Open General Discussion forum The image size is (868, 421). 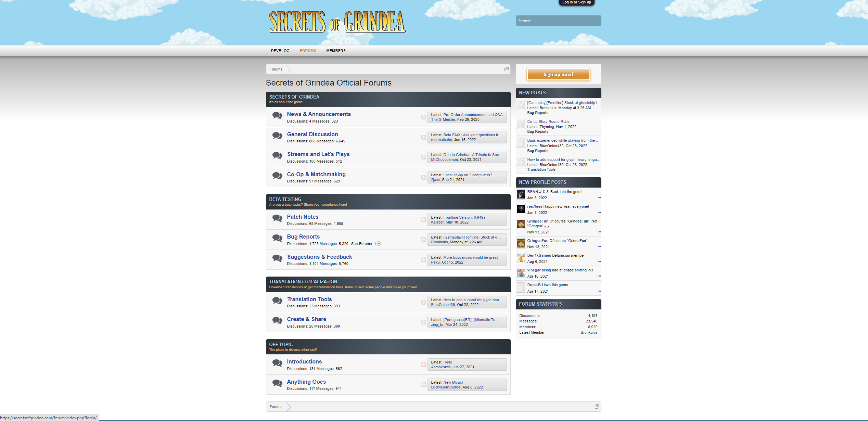(312, 134)
